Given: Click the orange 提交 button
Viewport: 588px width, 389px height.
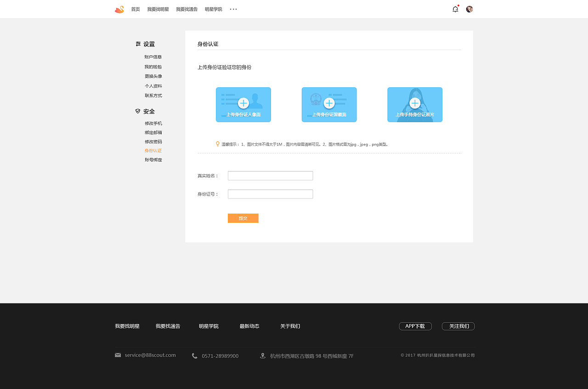Looking at the screenshot, I should (x=243, y=218).
